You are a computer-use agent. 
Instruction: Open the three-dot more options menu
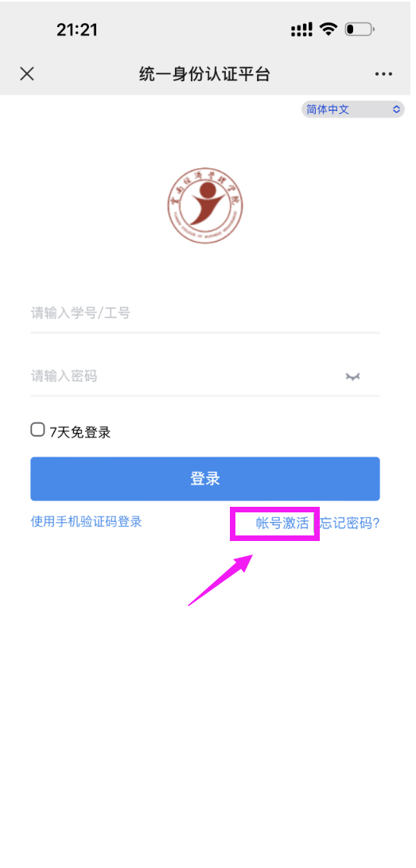[383, 74]
